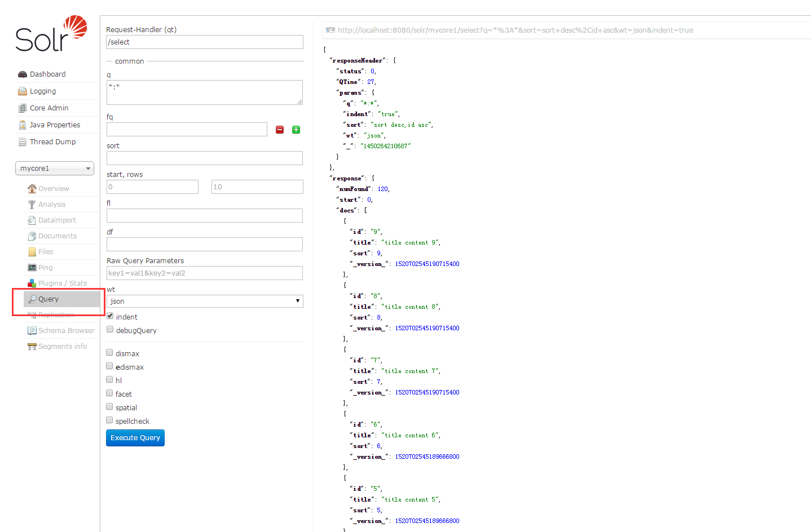Viewport: 811px width, 532px height.
Task: Open the localhost Solr query URL link
Action: [515, 30]
